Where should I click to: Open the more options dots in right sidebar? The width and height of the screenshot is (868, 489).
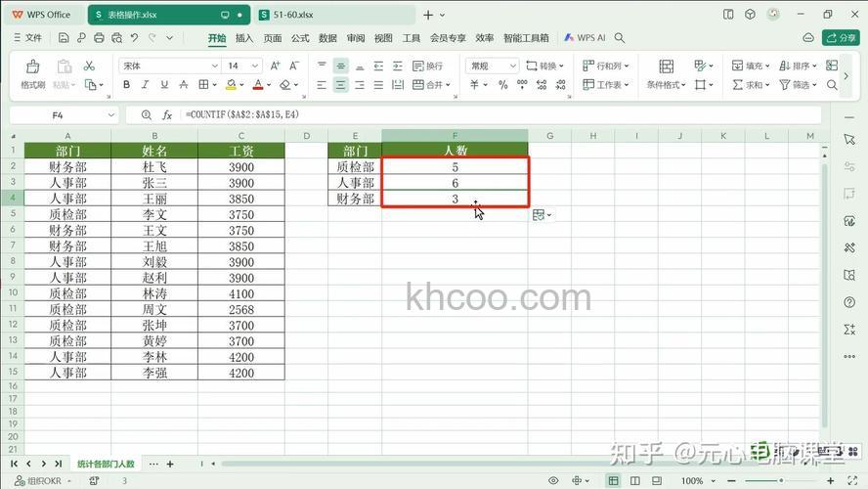pos(849,357)
